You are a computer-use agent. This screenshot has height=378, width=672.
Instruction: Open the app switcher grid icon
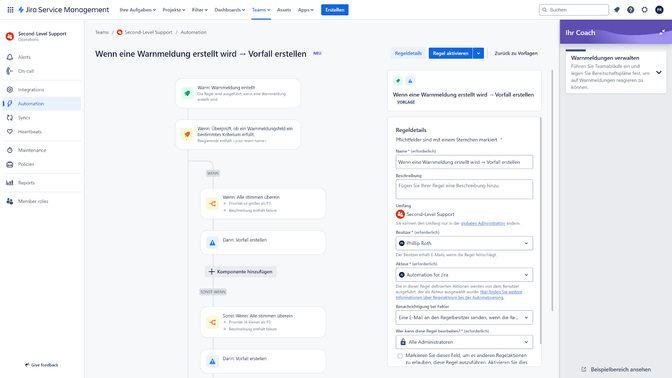pyautogui.click(x=10, y=10)
